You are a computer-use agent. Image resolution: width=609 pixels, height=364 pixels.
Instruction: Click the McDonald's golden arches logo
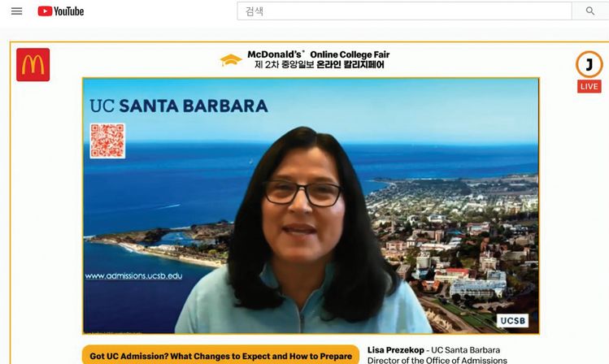pyautogui.click(x=33, y=65)
